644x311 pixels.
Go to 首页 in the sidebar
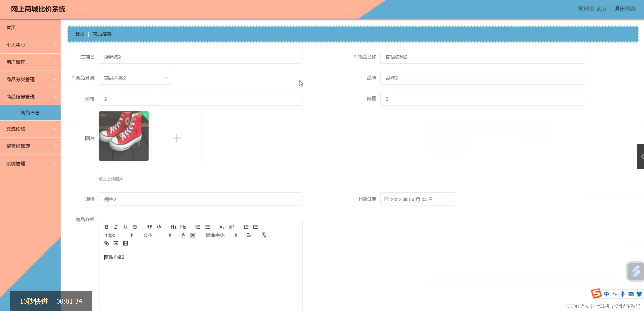(x=11, y=27)
